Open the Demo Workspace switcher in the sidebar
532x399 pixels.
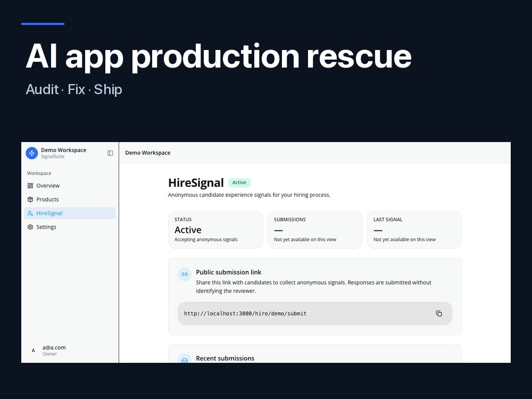[x=63, y=153]
